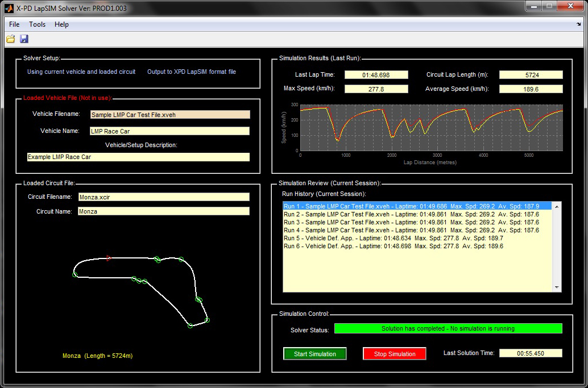588x388 pixels.
Task: Click the save floppy disk icon
Action: click(x=24, y=39)
